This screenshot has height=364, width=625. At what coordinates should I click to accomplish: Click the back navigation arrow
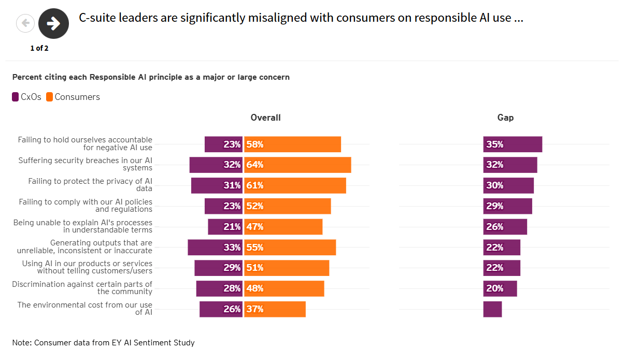25,23
